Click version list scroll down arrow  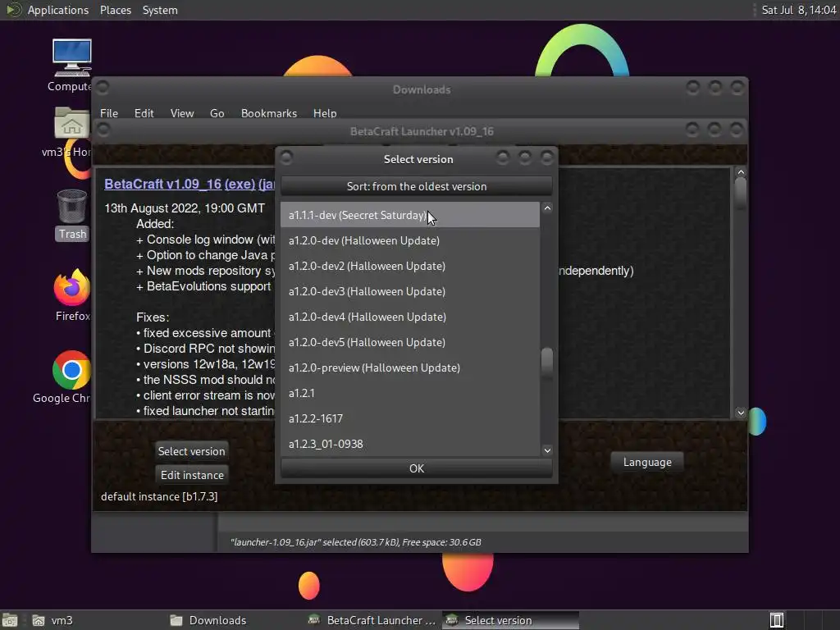547,450
